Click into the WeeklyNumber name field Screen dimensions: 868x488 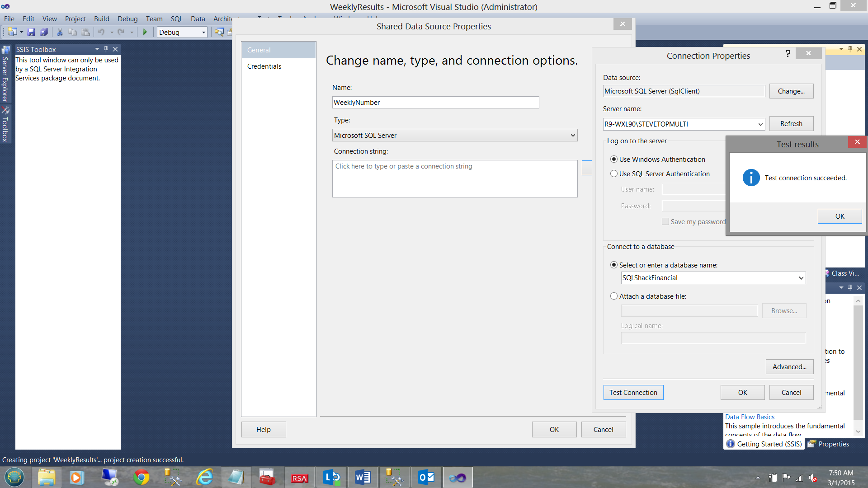tap(435, 103)
